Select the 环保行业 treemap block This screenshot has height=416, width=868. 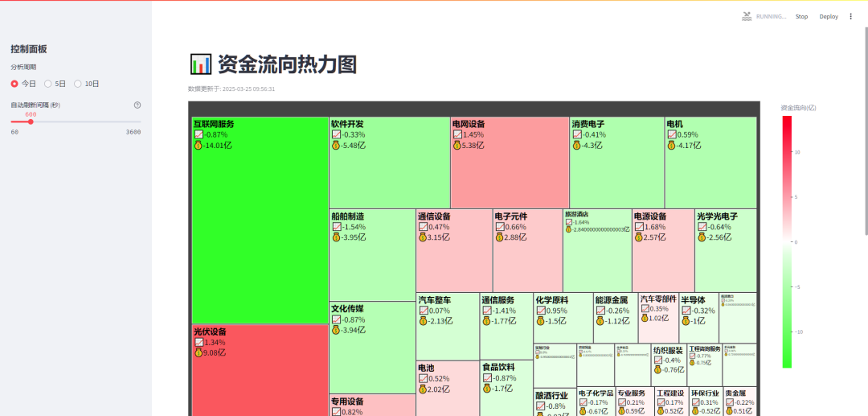(x=706, y=402)
